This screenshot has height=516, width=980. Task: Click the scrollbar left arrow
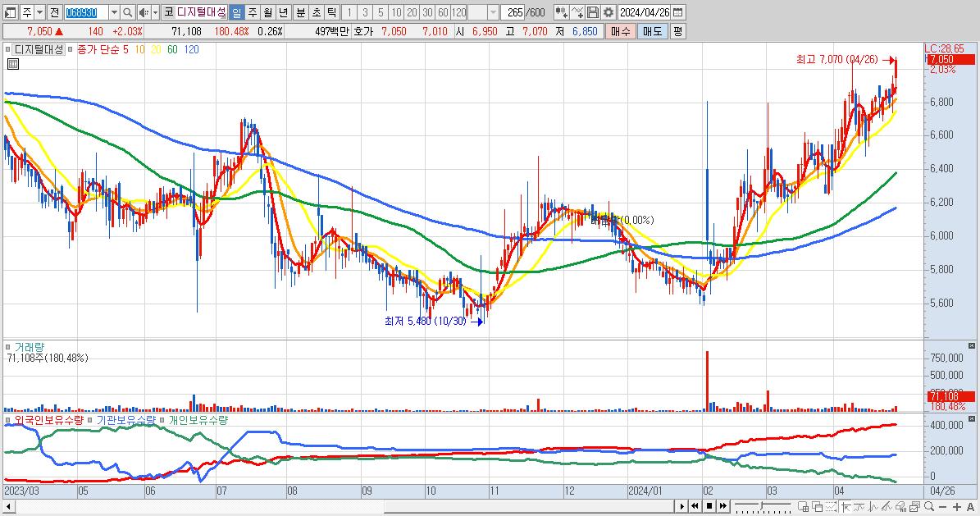[x=7, y=506]
